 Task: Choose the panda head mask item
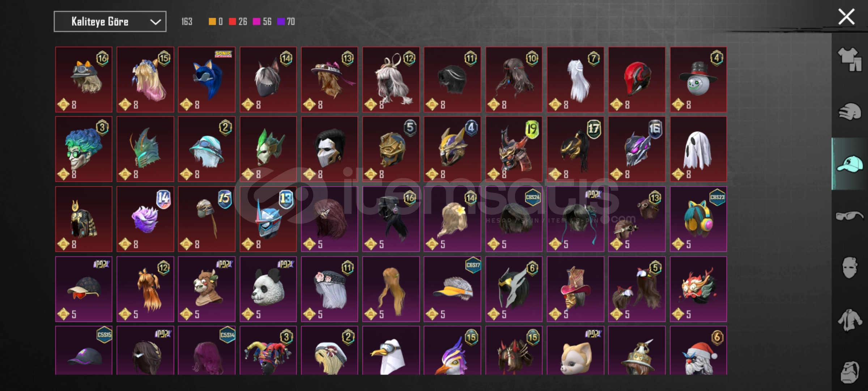(268, 289)
